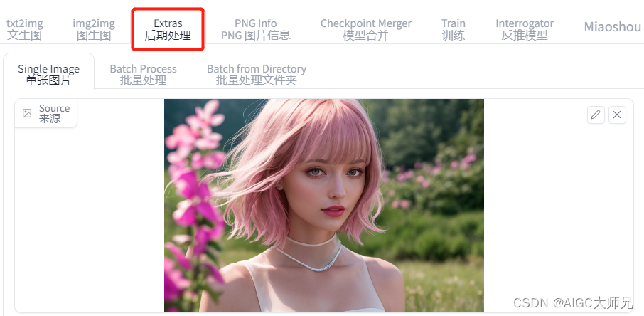Select the highlighted Extras tab
Image resolution: width=644 pixels, height=316 pixels.
(x=168, y=29)
